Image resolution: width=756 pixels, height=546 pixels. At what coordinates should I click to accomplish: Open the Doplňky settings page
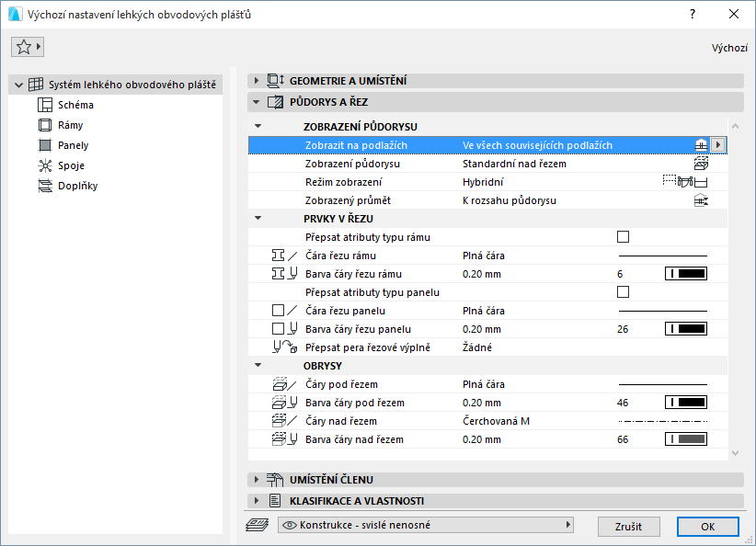tap(77, 186)
